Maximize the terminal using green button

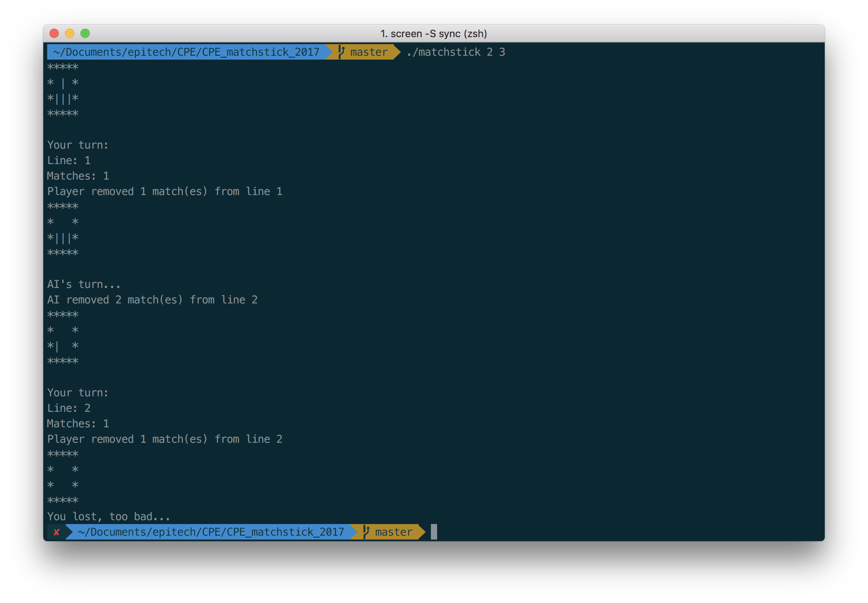point(85,34)
